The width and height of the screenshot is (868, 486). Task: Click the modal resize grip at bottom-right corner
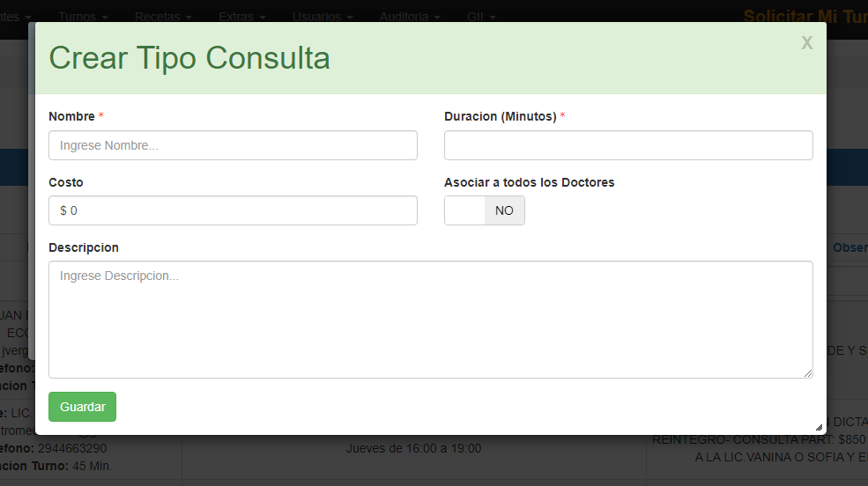click(820, 427)
